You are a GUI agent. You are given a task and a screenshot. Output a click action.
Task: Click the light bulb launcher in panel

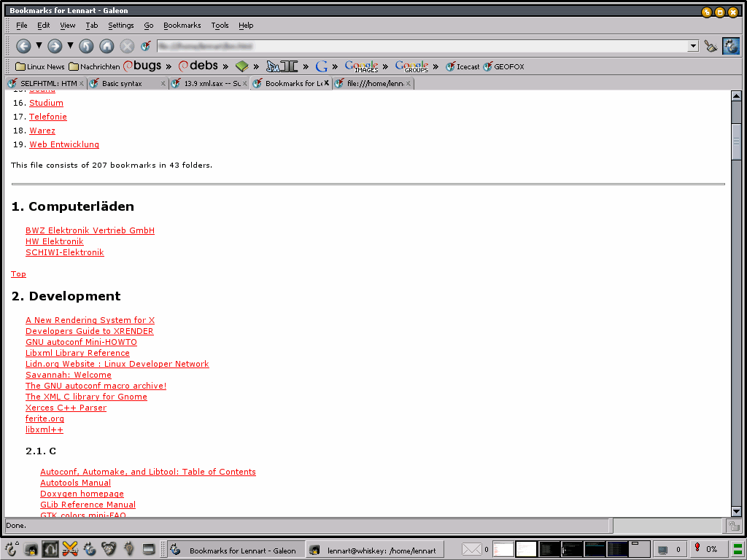coord(128,550)
